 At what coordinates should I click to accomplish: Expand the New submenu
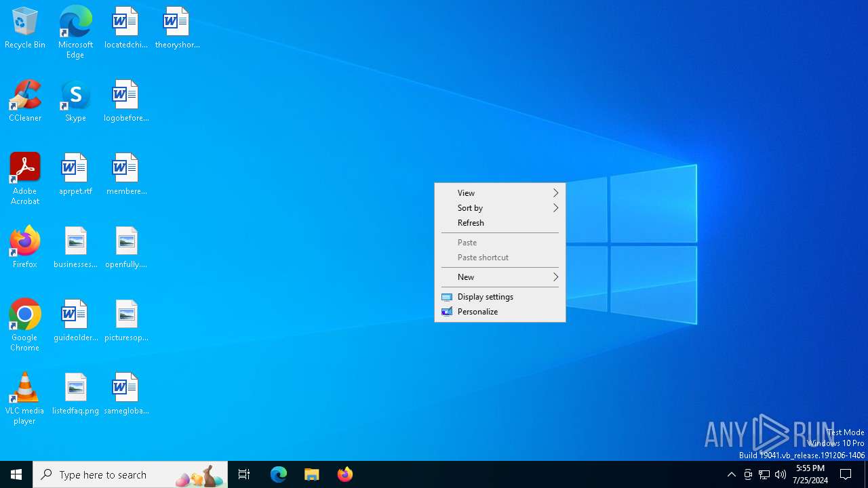coord(500,277)
